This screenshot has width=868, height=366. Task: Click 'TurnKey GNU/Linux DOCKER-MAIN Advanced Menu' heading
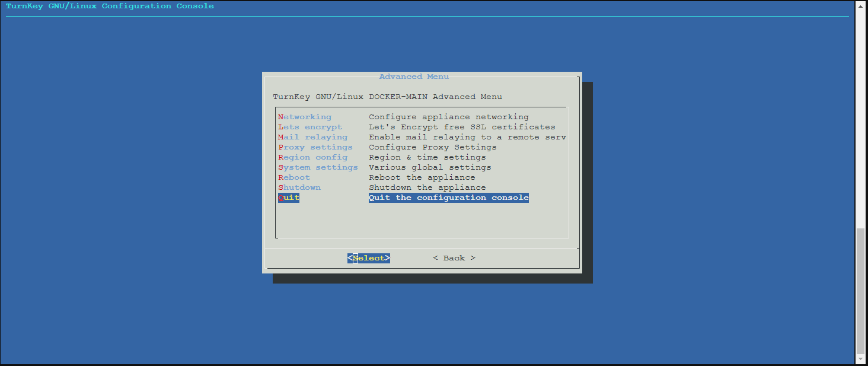pos(388,97)
